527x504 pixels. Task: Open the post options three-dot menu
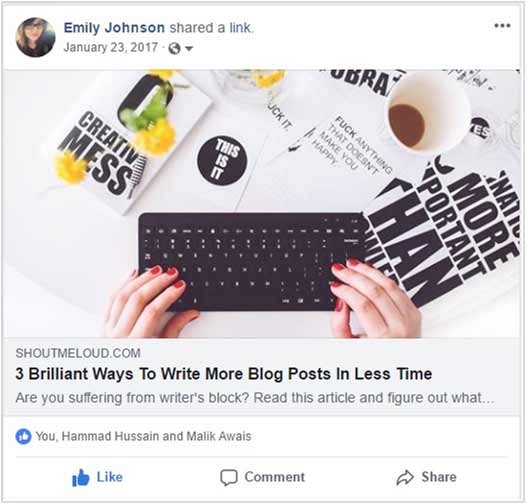point(502,26)
